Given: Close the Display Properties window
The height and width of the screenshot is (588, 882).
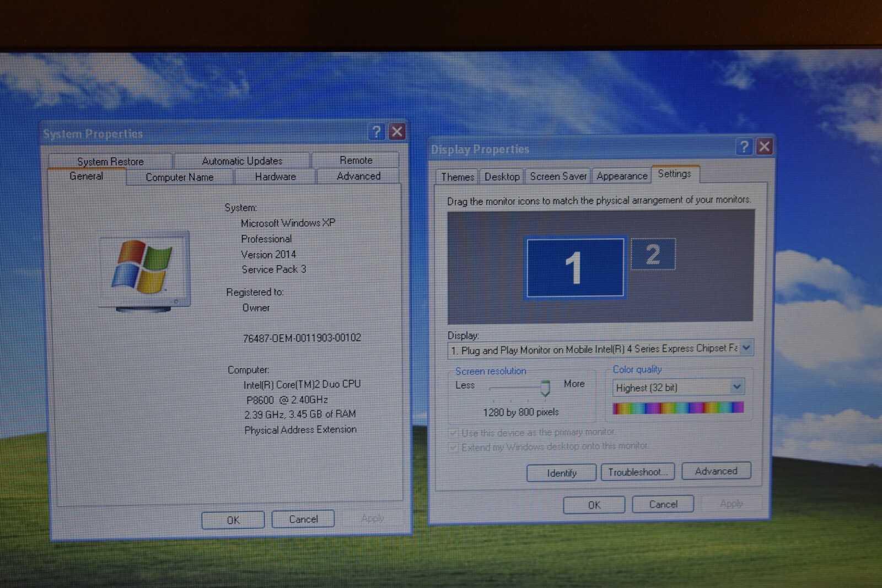Looking at the screenshot, I should pos(764,147).
